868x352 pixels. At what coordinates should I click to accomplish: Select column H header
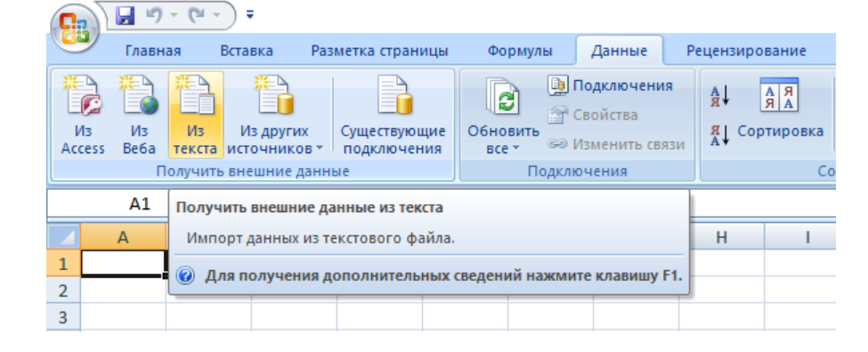pos(721,237)
